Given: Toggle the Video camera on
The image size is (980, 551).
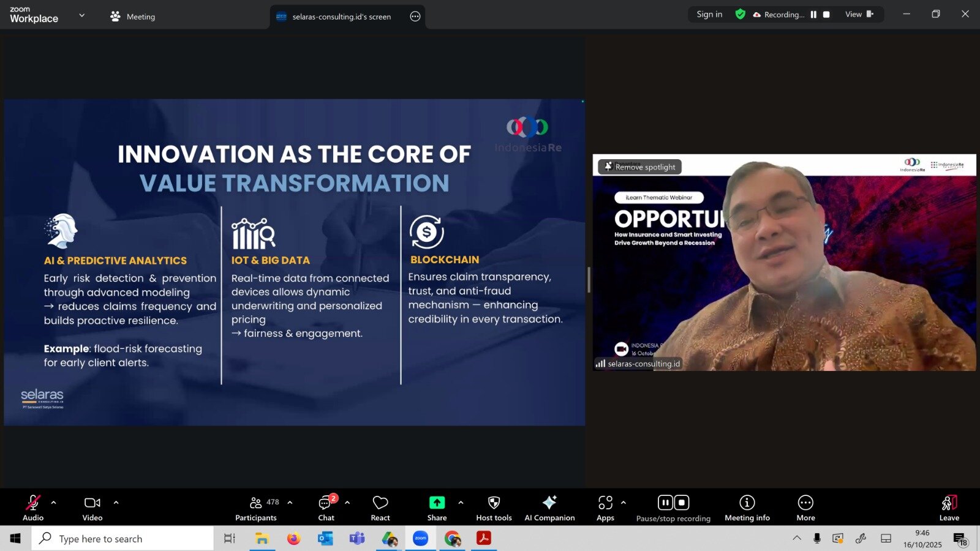Looking at the screenshot, I should point(92,508).
